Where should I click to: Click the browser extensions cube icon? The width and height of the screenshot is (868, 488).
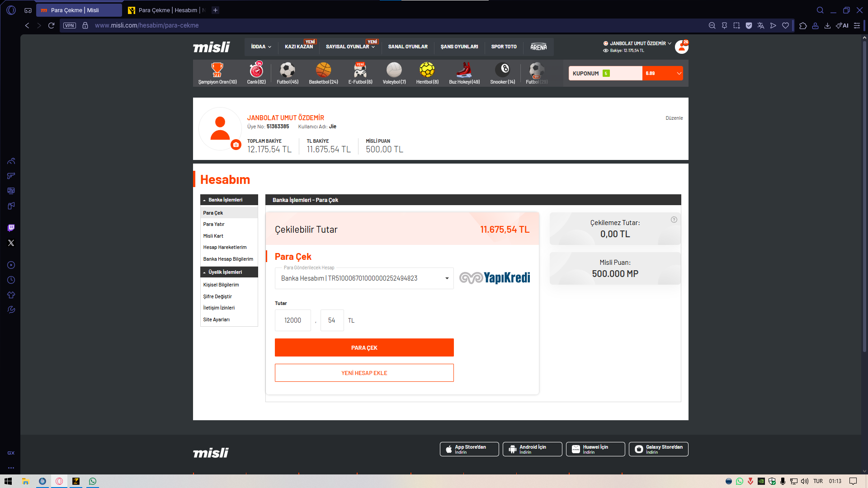803,26
